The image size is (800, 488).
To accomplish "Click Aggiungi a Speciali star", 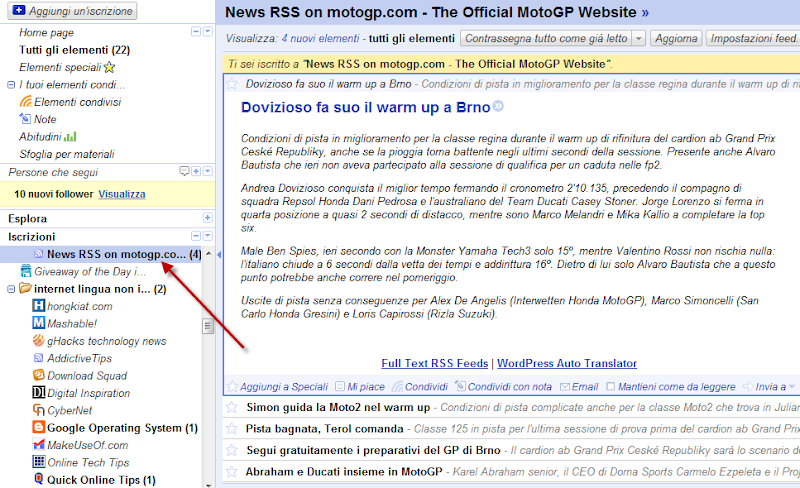I will [x=278, y=387].
